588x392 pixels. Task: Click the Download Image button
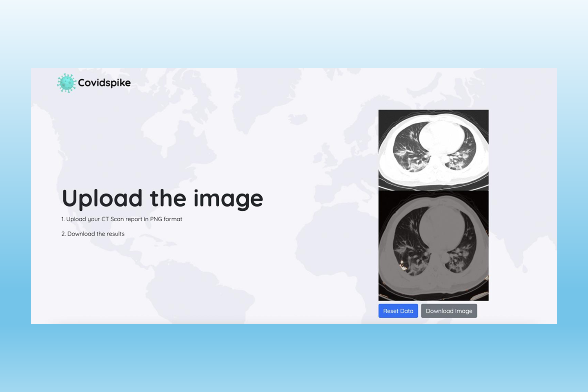click(x=449, y=311)
